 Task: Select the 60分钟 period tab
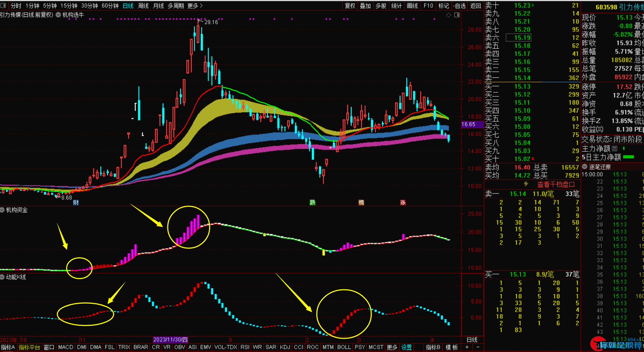coord(110,5)
